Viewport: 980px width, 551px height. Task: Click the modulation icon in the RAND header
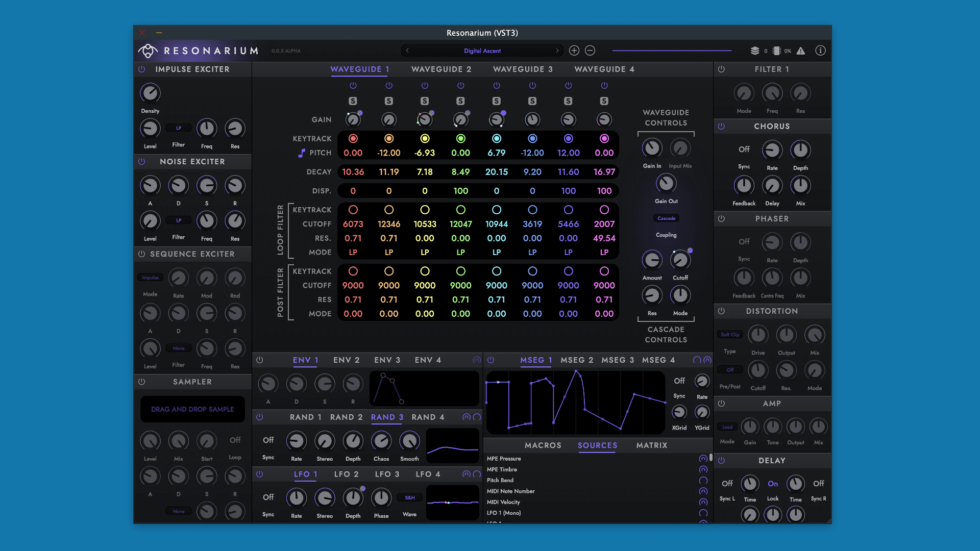467,417
